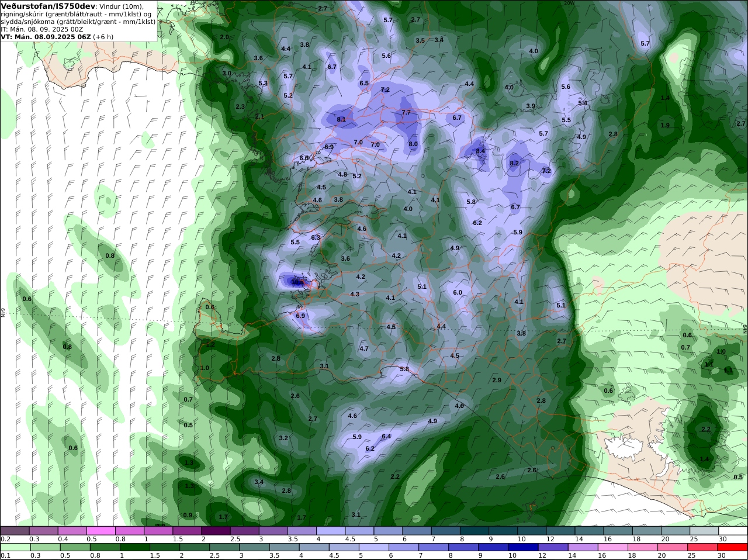
Task: Click the 2.0 value label on the map
Action: 224,37
